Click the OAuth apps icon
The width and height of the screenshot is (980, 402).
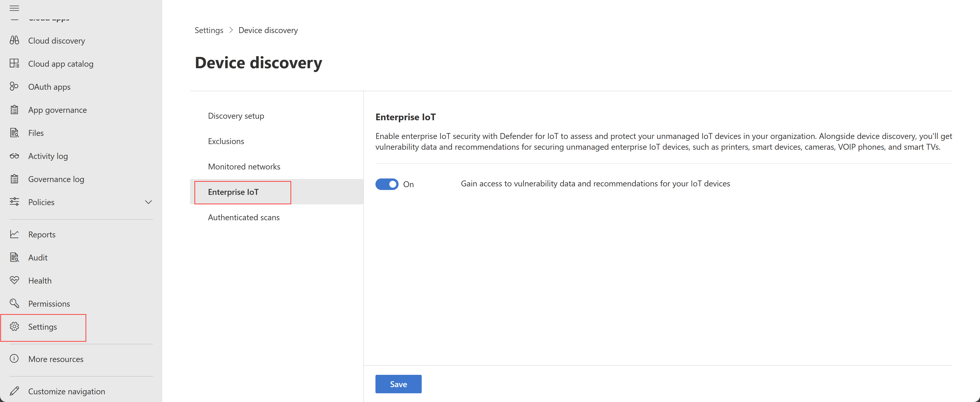click(16, 86)
